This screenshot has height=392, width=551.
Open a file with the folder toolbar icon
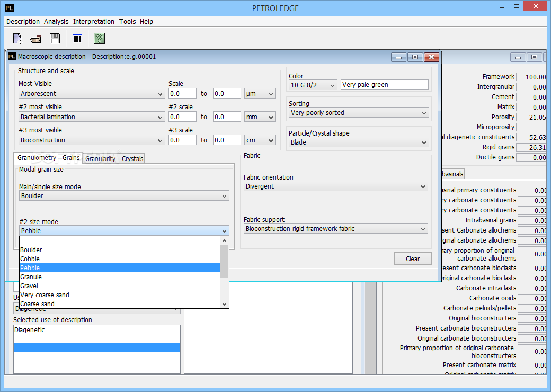click(x=36, y=39)
